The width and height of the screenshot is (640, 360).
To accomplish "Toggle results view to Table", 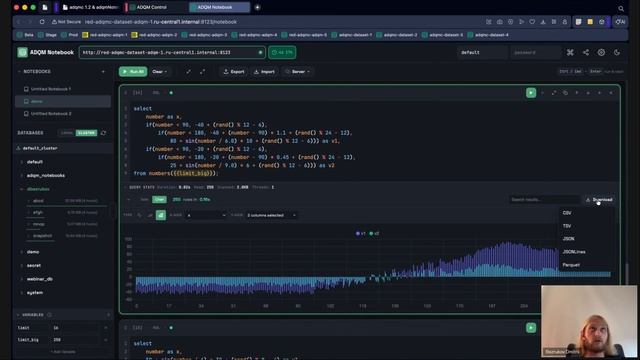I will coord(144,200).
